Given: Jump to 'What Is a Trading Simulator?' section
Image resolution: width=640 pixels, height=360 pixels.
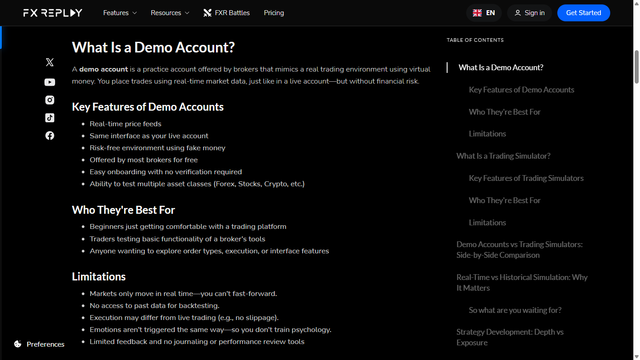Looking at the screenshot, I should 503,156.
